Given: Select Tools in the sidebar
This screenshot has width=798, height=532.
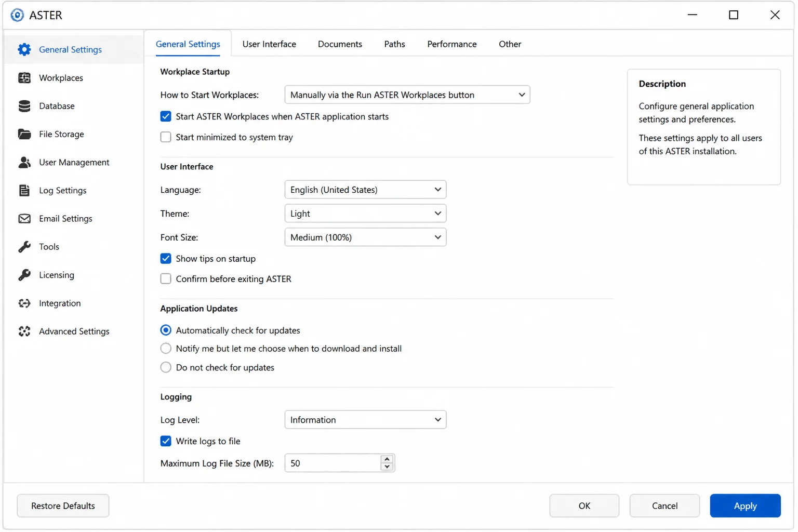Looking at the screenshot, I should point(74,247).
